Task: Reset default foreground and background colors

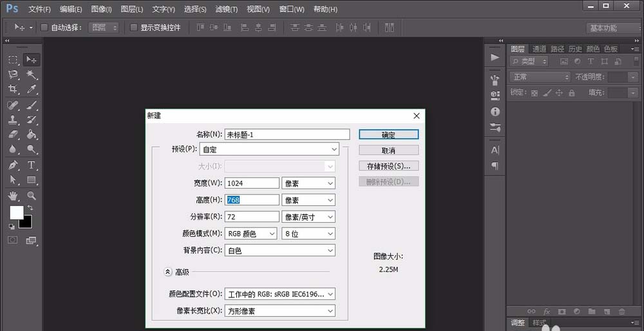Action: 12,226
